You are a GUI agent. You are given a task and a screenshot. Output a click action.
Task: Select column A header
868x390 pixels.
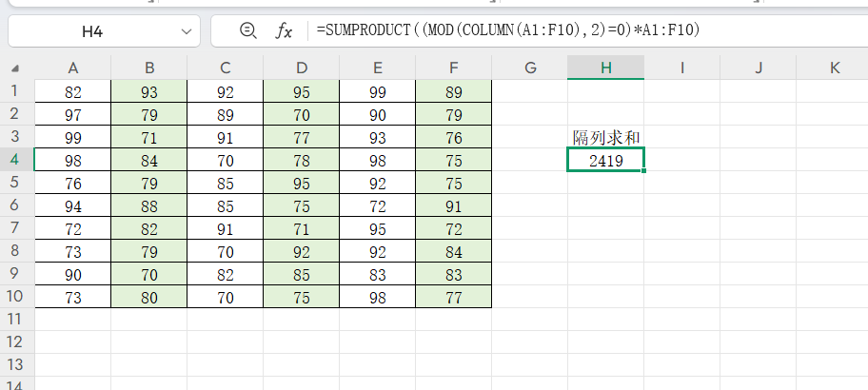73,68
